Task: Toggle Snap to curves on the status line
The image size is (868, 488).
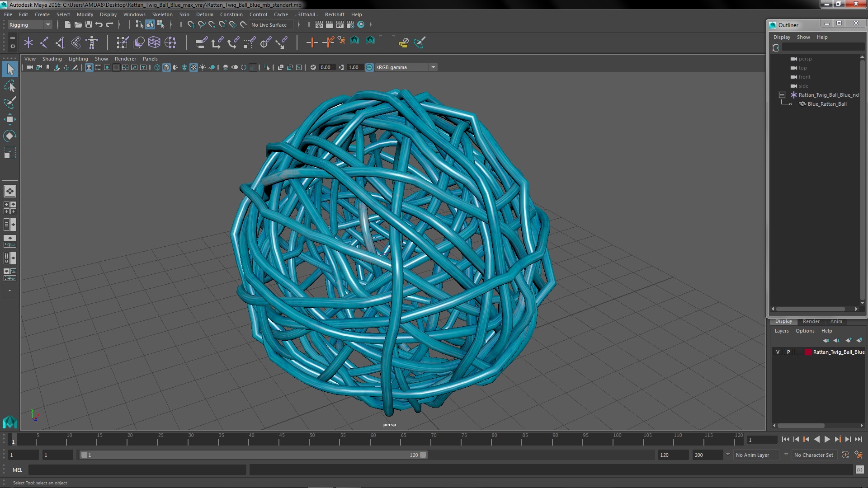Action: pos(202,25)
